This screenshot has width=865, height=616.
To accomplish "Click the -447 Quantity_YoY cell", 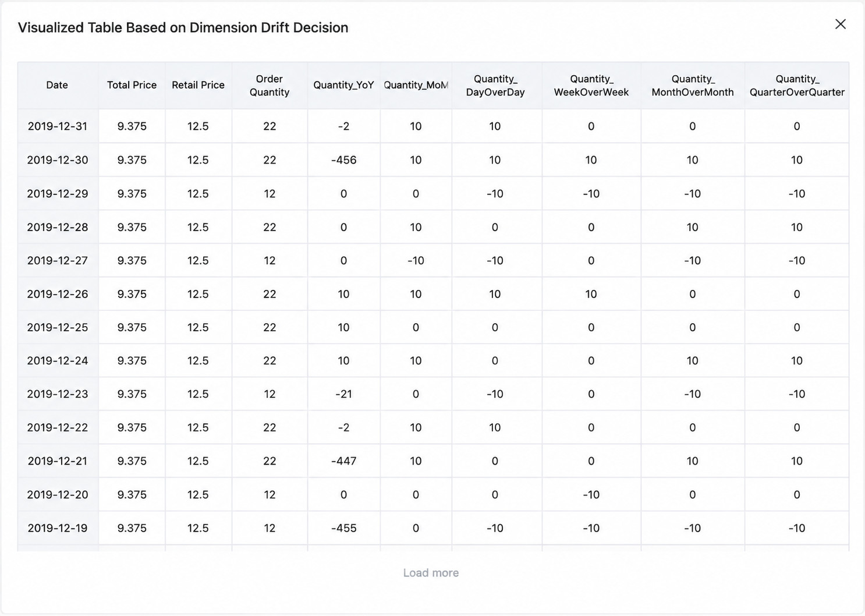I will pos(343,461).
